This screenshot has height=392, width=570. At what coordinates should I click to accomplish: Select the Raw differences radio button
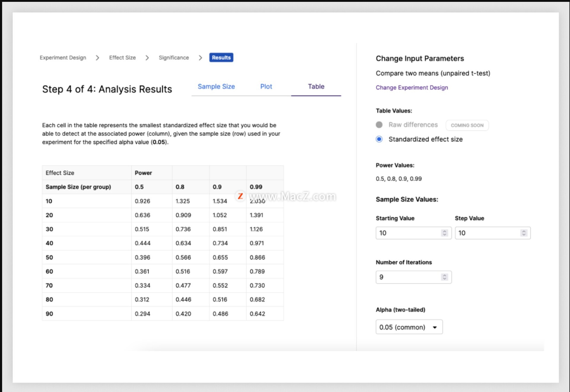379,125
